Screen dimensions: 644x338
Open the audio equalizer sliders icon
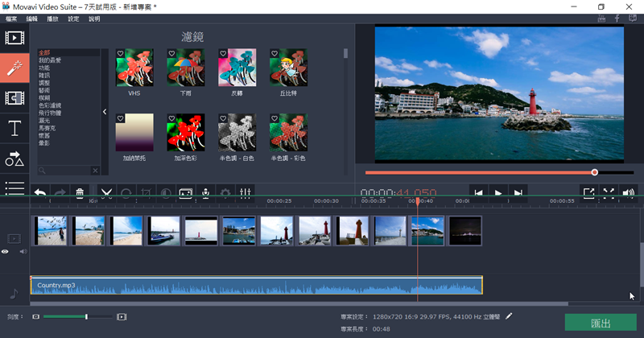246,194
